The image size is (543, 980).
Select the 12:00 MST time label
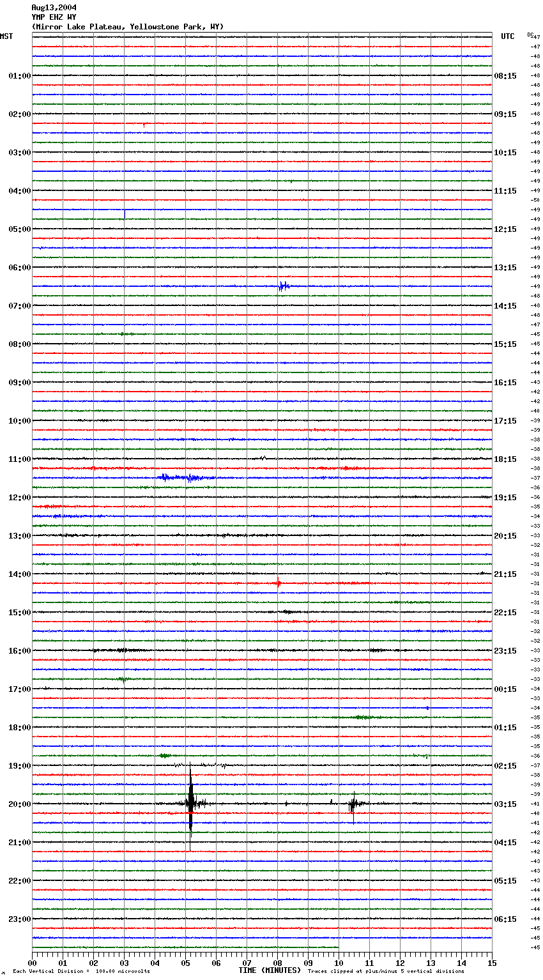pos(20,498)
